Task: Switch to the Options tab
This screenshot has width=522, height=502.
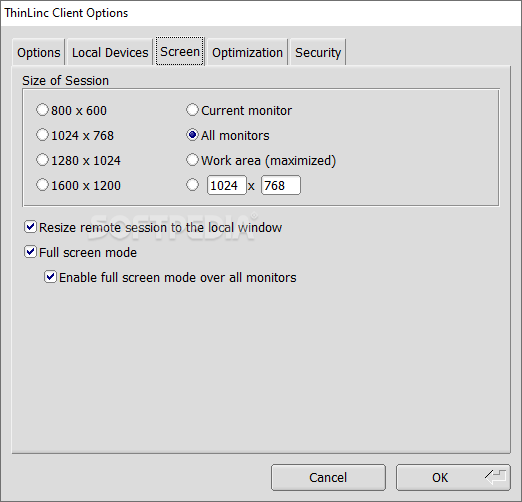Action: click(x=39, y=52)
